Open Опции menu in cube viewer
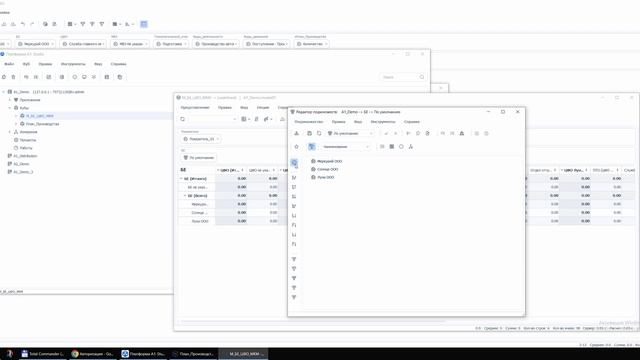This screenshot has width=640, height=360. (x=263, y=107)
